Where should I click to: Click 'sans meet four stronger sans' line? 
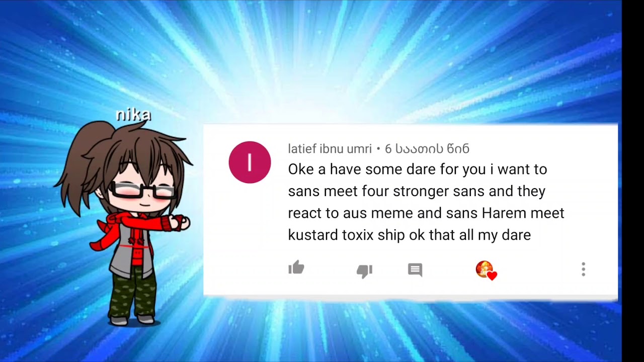[417, 191]
